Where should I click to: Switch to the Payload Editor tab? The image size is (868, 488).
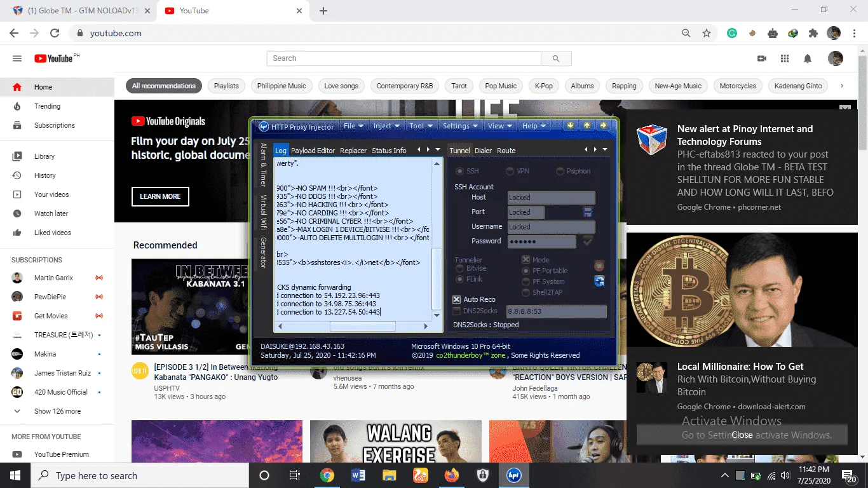313,151
